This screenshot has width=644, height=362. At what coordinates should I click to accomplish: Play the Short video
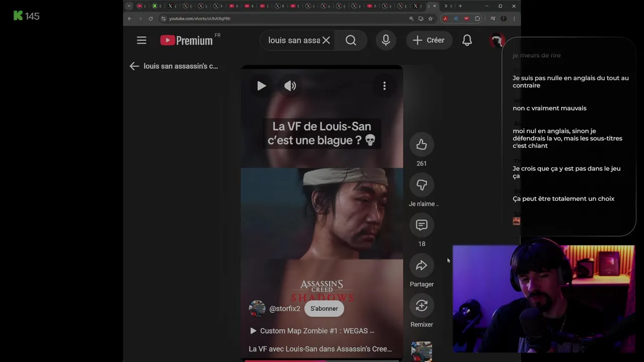point(262,86)
